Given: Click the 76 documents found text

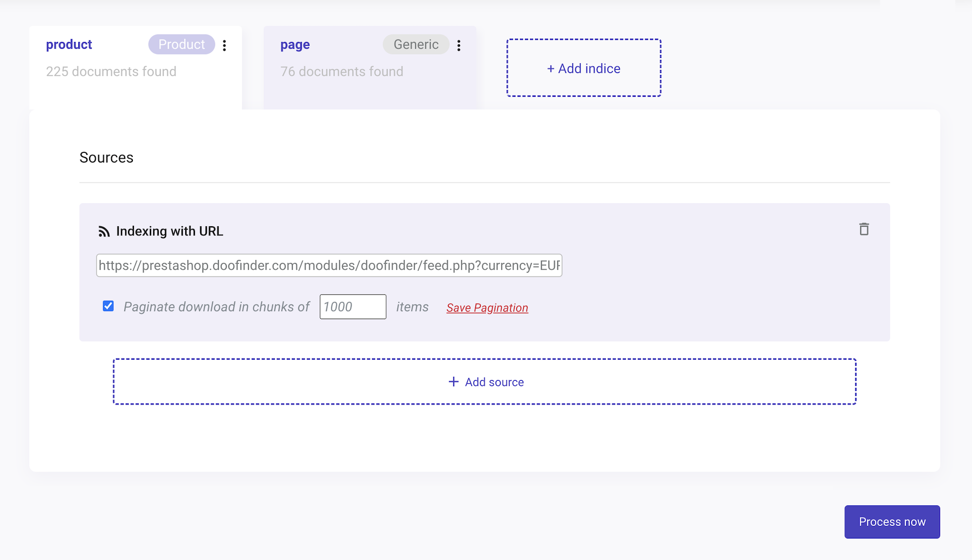Looking at the screenshot, I should coord(342,71).
